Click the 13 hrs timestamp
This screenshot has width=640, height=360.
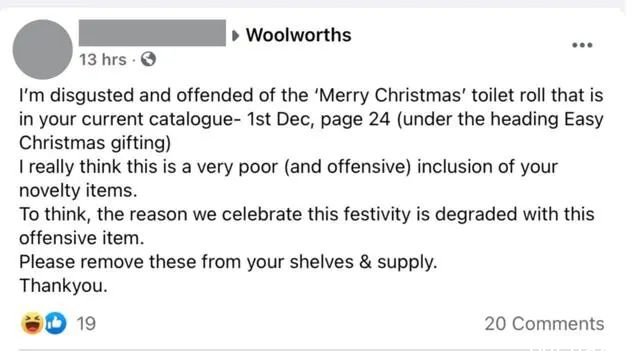coord(103,60)
